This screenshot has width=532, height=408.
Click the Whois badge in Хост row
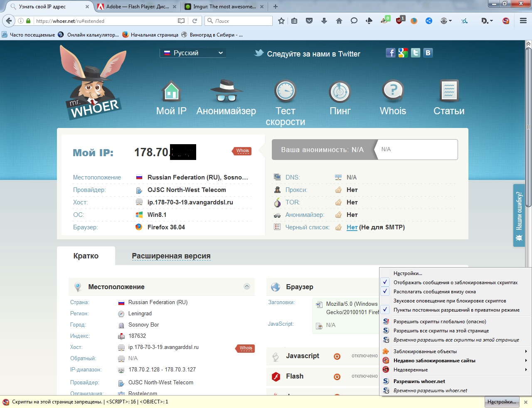click(246, 348)
